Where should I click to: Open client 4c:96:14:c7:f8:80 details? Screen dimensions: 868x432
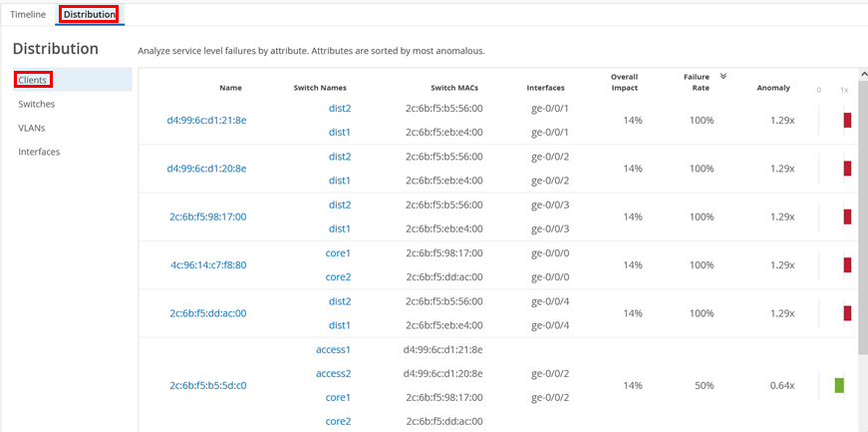[x=208, y=264]
